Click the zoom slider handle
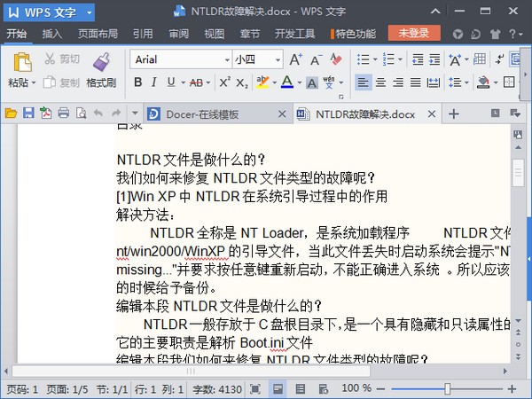532x399 pixels. tap(448, 389)
